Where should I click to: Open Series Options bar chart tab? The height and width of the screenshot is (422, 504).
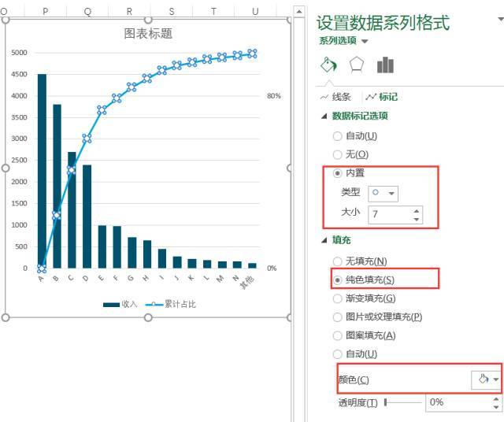pos(385,65)
